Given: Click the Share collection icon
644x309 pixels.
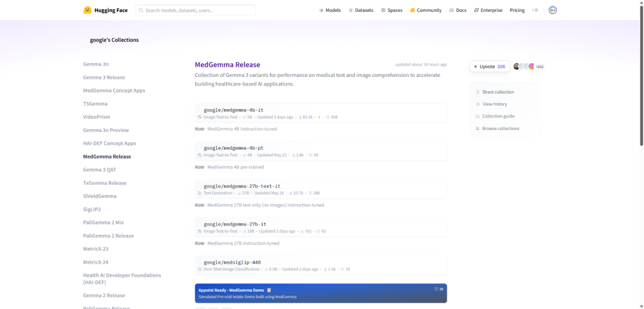Looking at the screenshot, I should [x=478, y=92].
